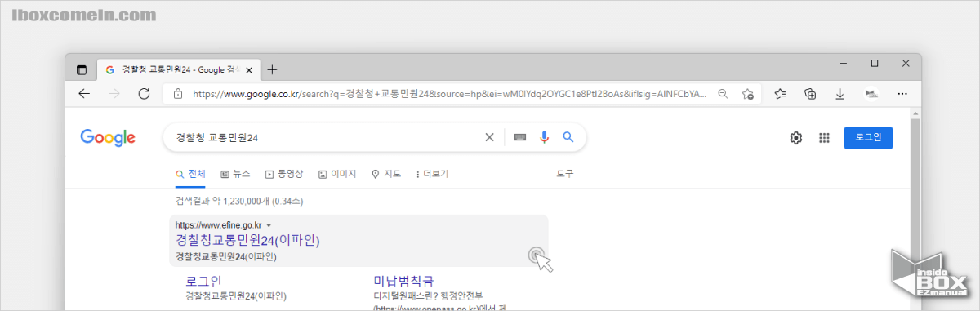Open the Google apps grid

824,138
